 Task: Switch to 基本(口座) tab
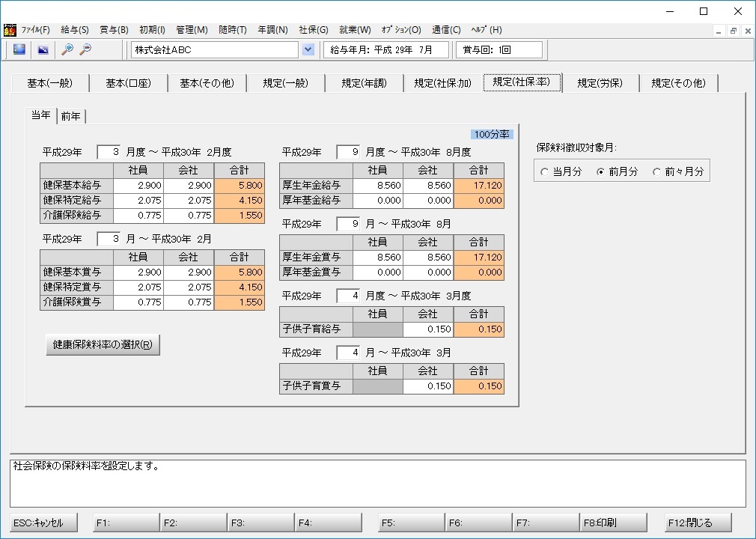[x=128, y=83]
